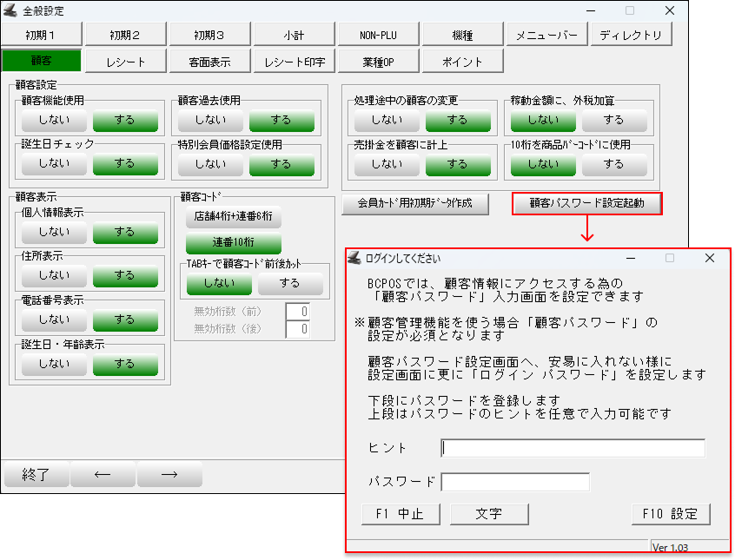
Task: Focus the パスワード input box
Action: point(515,481)
